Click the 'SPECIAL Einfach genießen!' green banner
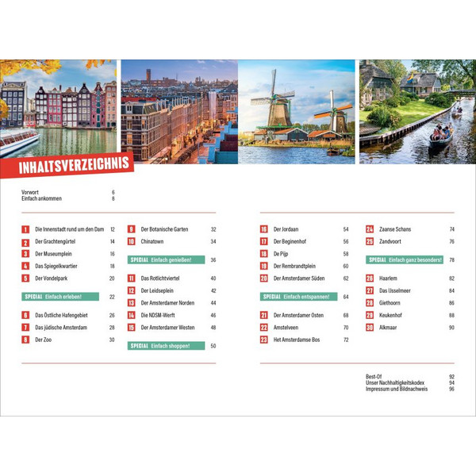 [166, 260]
